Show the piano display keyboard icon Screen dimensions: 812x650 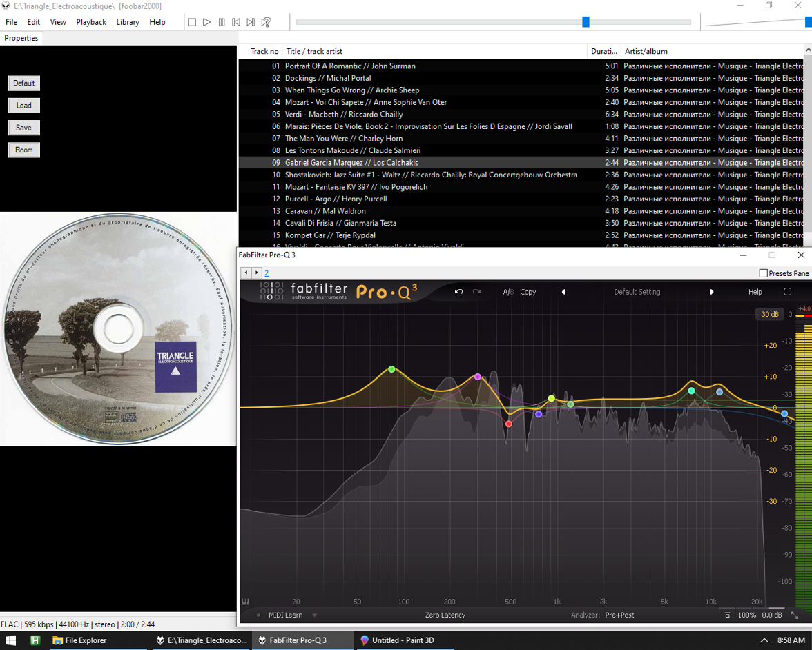point(246,602)
